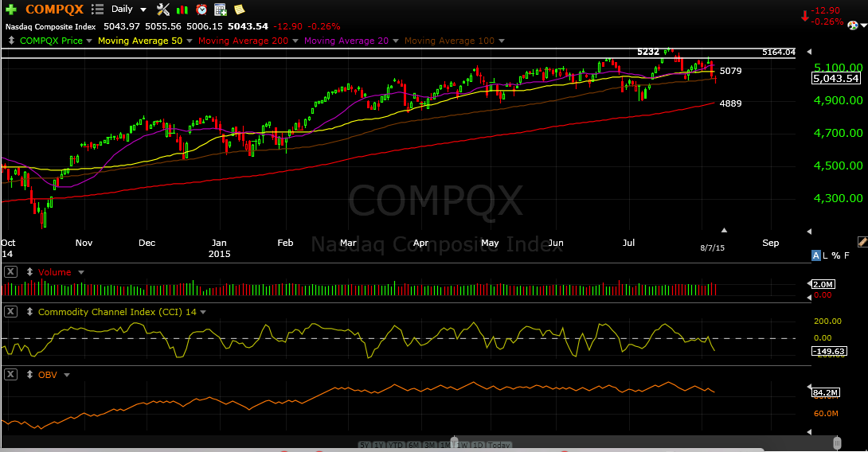This screenshot has height=452, width=868.
Task: Open the CCI 14 indicator dropdown arrow
Action: pyautogui.click(x=203, y=313)
